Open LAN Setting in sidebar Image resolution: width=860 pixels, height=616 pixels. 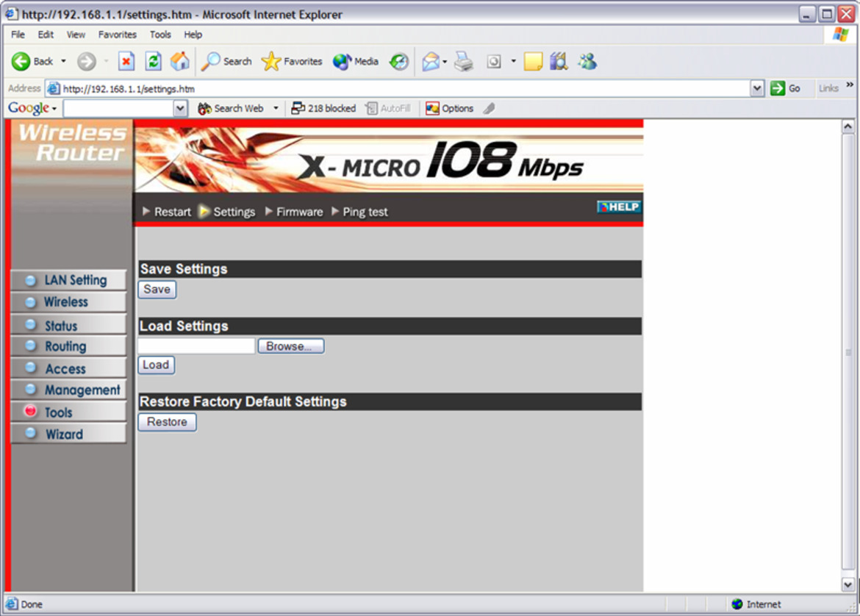68,280
